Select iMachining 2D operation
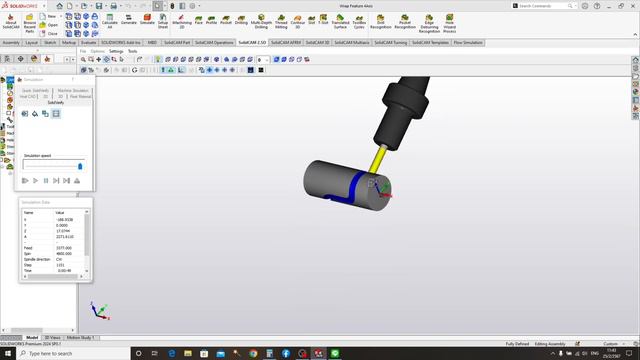 [x=182, y=21]
